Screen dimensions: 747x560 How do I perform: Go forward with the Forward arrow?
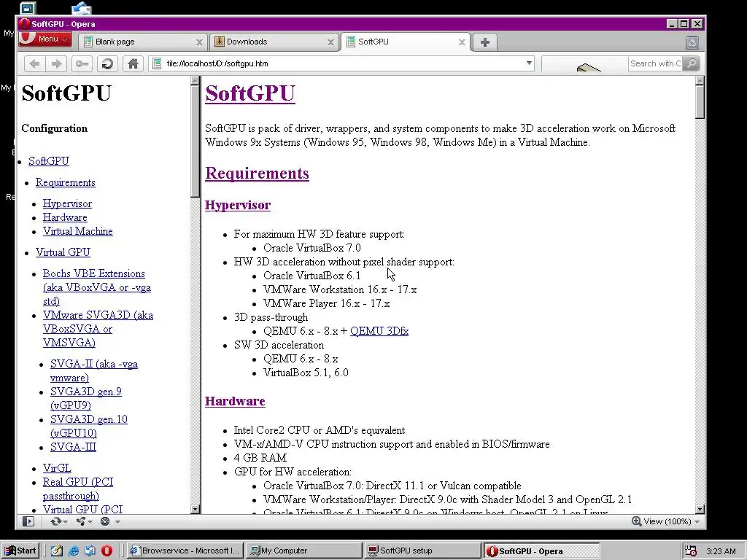pyautogui.click(x=56, y=64)
